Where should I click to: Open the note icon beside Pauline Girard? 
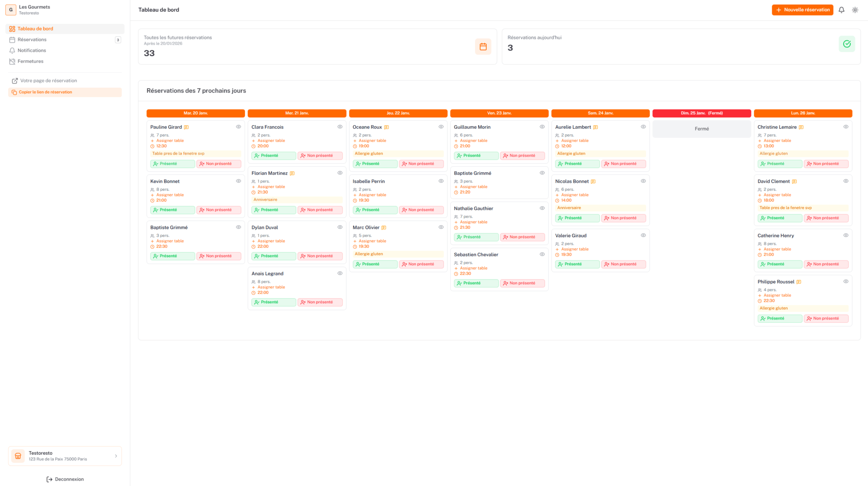point(186,127)
